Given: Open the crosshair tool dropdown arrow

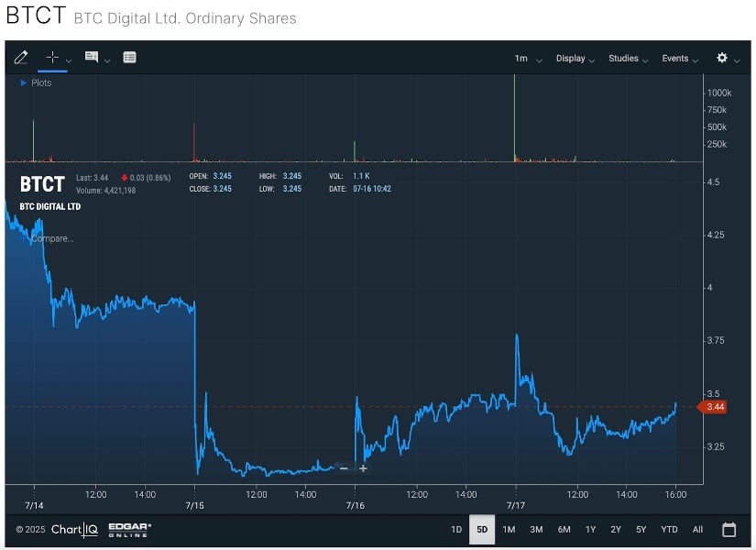Looking at the screenshot, I should (x=69, y=60).
